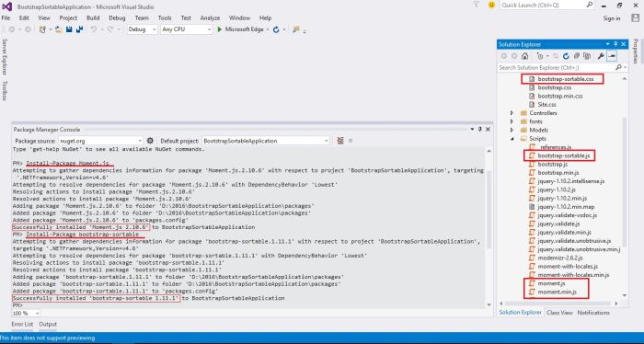Open the Debug configuration dropdown
This screenshot has width=644, height=344.
click(142, 29)
